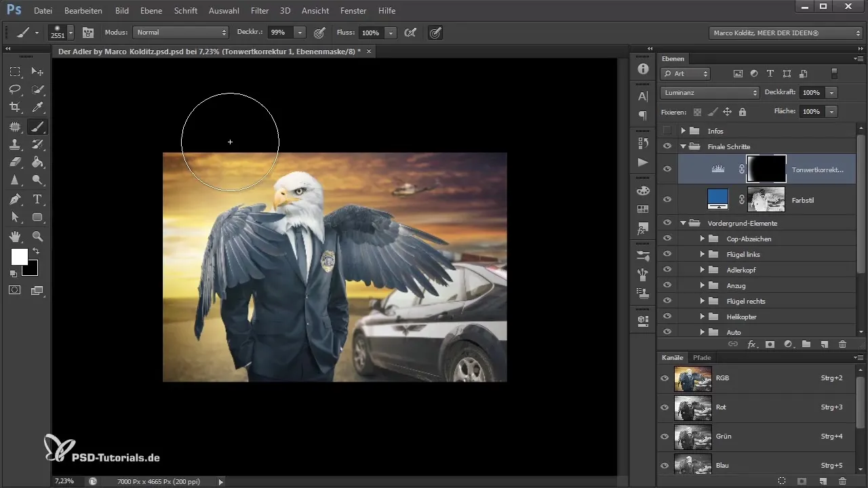Screen dimensions: 868x488
Task: Open the brush panel toggle icon
Action: tap(88, 32)
